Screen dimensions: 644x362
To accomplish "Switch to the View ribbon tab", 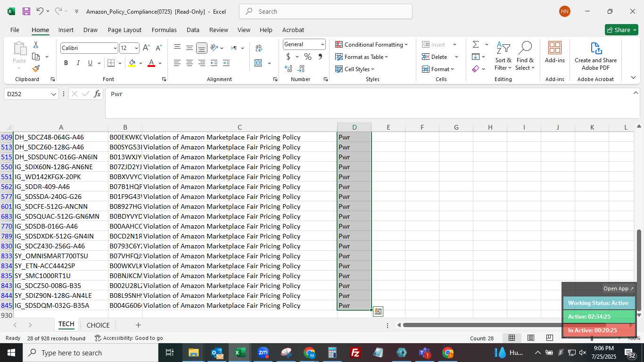I will [x=244, y=30].
